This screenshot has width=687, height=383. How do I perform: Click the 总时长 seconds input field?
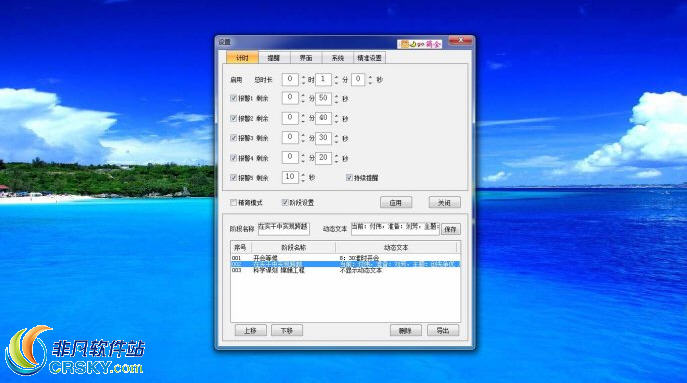(x=358, y=79)
